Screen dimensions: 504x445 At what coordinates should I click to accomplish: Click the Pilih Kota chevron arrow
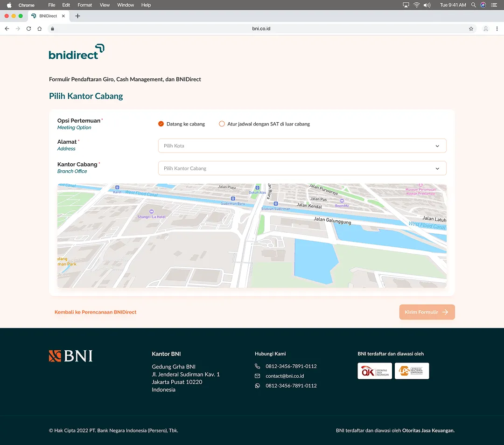tap(437, 146)
